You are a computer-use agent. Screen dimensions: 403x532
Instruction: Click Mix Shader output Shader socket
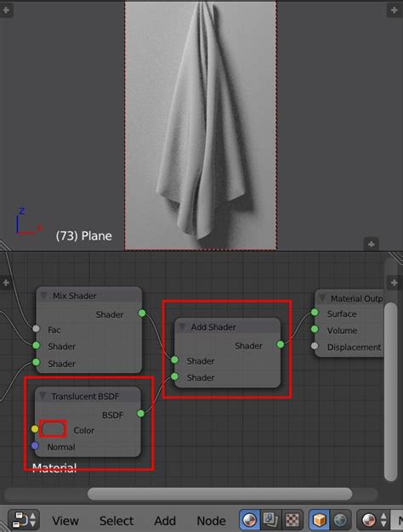pyautogui.click(x=142, y=313)
